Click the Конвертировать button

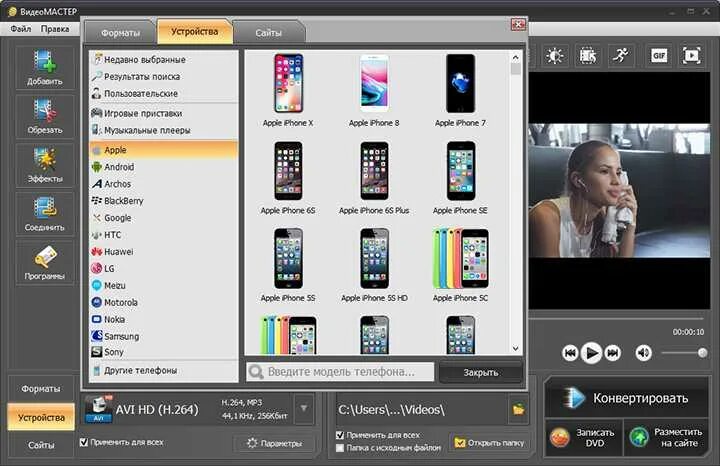(627, 398)
